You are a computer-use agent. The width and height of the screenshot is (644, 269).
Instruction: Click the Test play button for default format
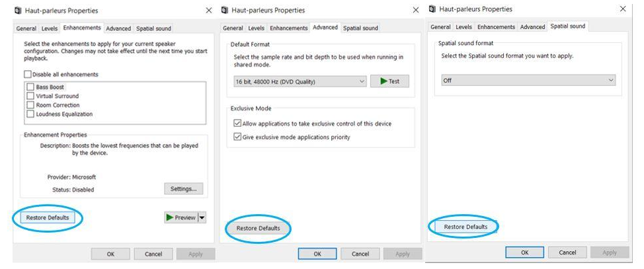(x=389, y=81)
